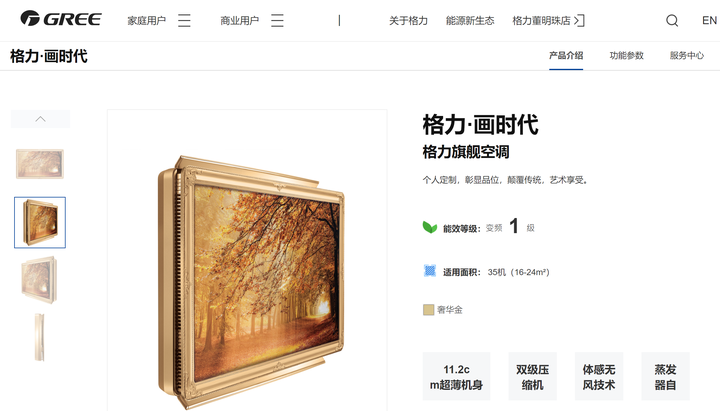Collapse thumbnails with the up chevron
The image size is (720, 411).
click(40, 119)
